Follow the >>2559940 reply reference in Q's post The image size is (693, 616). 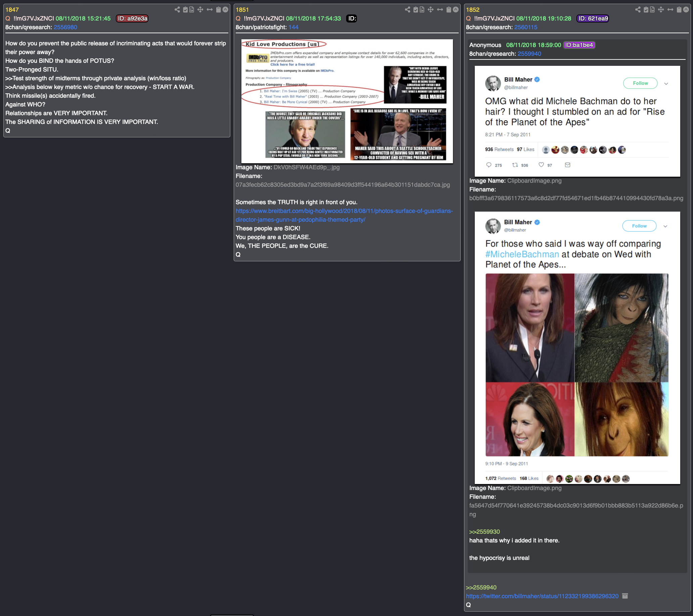pyautogui.click(x=481, y=587)
